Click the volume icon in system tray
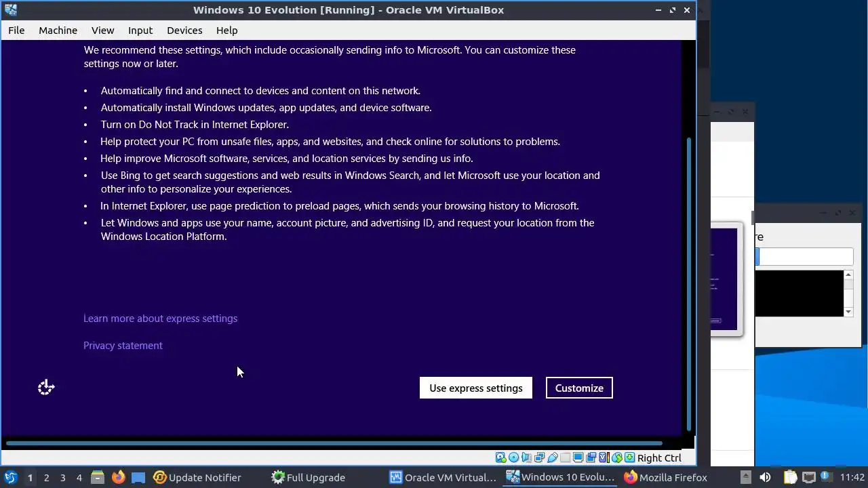 pos(765,477)
